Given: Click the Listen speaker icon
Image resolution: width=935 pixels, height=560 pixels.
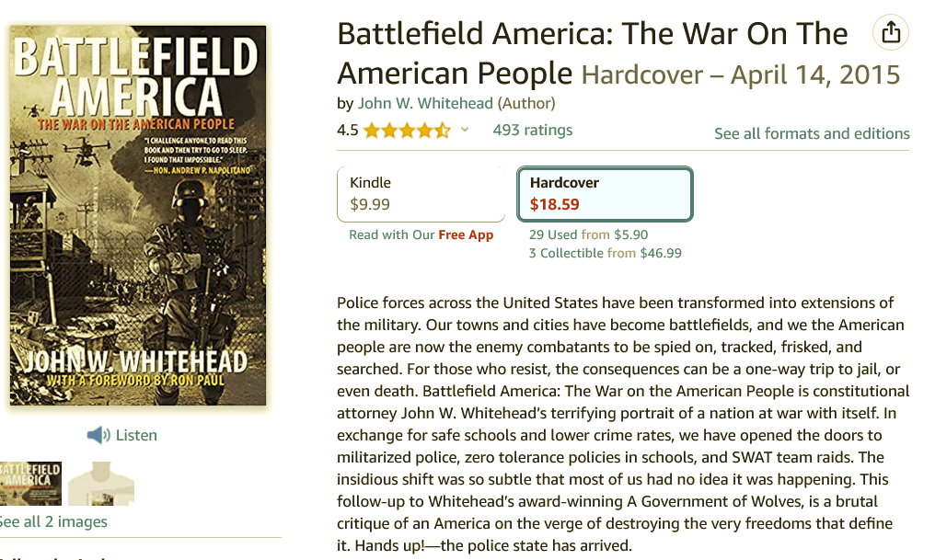Looking at the screenshot, I should [x=98, y=435].
